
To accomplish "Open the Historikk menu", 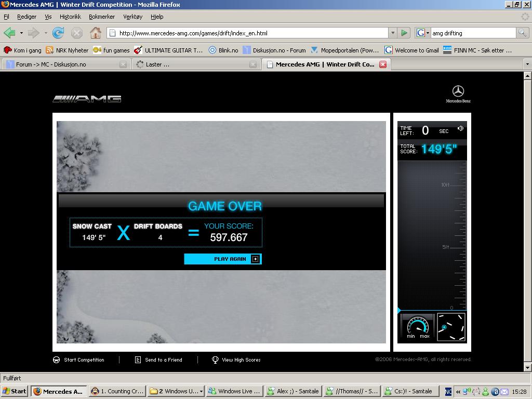I will coord(70,17).
